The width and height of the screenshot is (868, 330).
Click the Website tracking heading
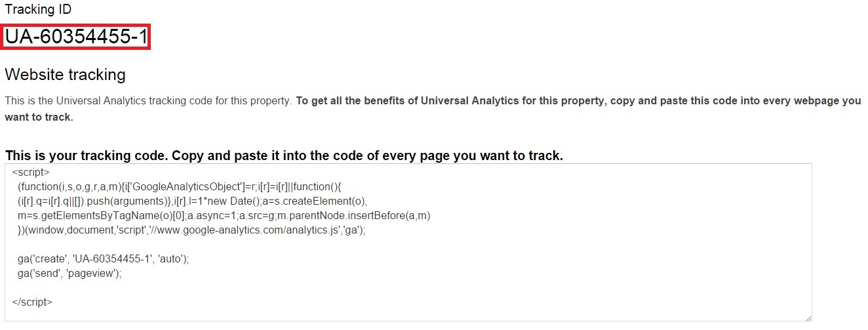65,75
